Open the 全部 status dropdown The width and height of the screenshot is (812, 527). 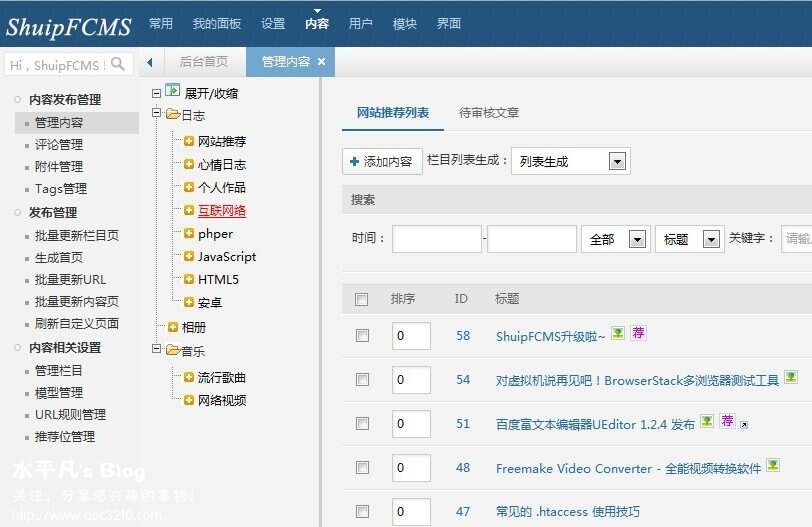[x=615, y=239]
